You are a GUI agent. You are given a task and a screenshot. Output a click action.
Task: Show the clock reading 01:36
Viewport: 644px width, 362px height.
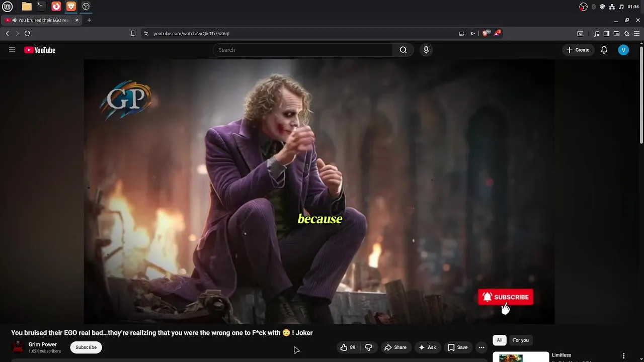click(633, 7)
